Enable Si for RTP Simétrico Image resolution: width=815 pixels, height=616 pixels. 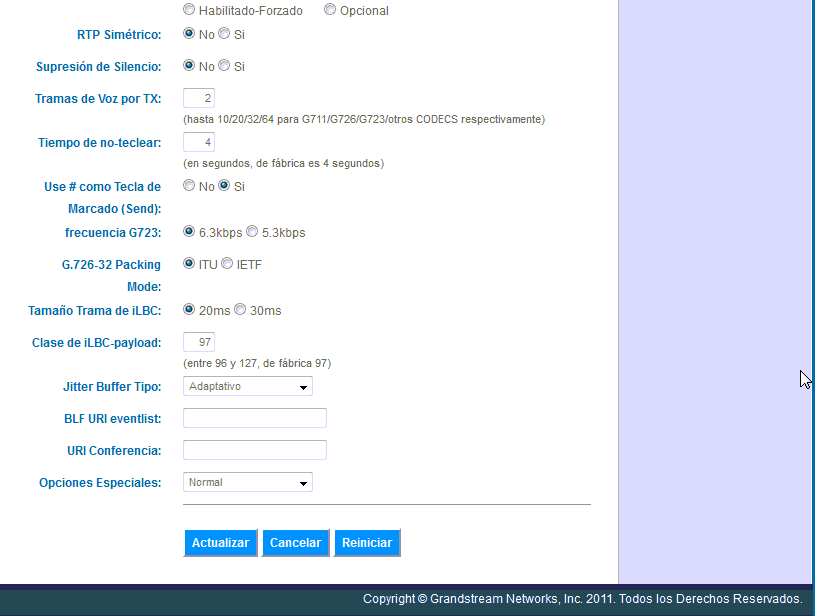(x=222, y=33)
